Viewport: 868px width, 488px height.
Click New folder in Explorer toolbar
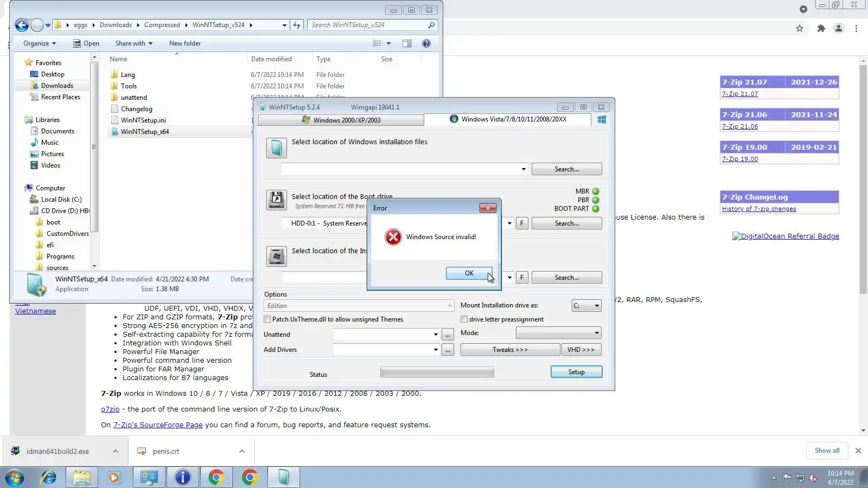[185, 43]
